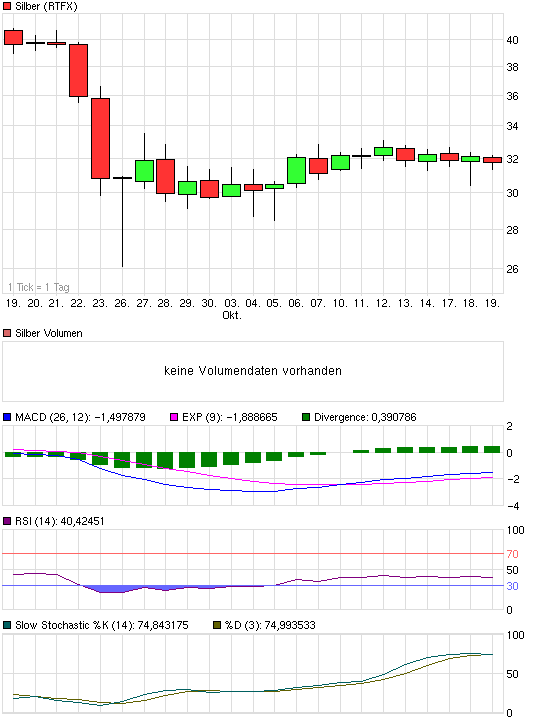Image resolution: width=545 pixels, height=722 pixels.
Task: Click the RSI axis value 70
Action: click(512, 554)
